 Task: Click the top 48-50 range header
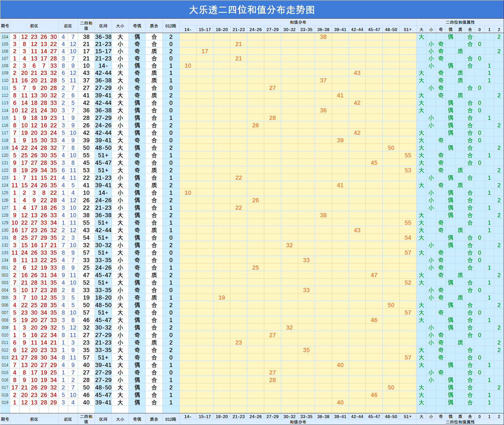coord(391,29)
